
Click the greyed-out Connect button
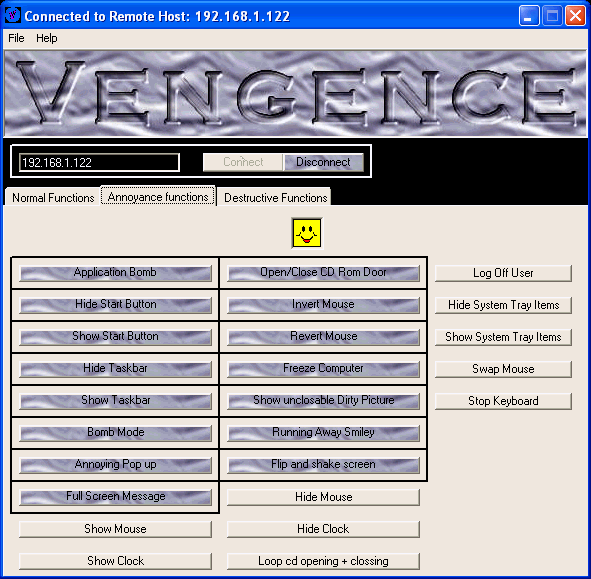pyautogui.click(x=243, y=162)
